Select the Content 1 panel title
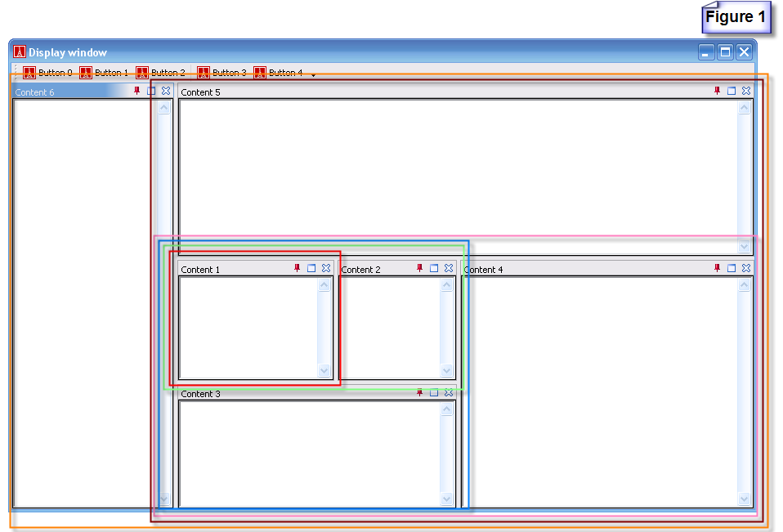The width and height of the screenshot is (783, 532). coord(200,270)
